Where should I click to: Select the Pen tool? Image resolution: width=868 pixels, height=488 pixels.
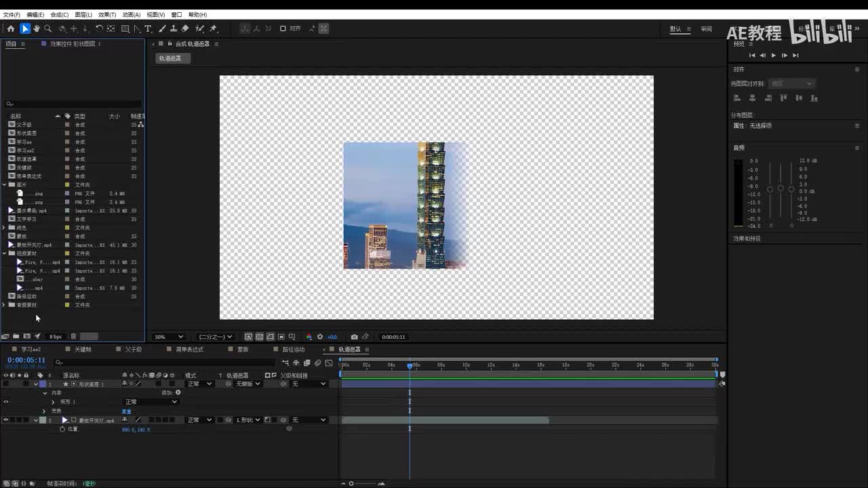pyautogui.click(x=138, y=28)
